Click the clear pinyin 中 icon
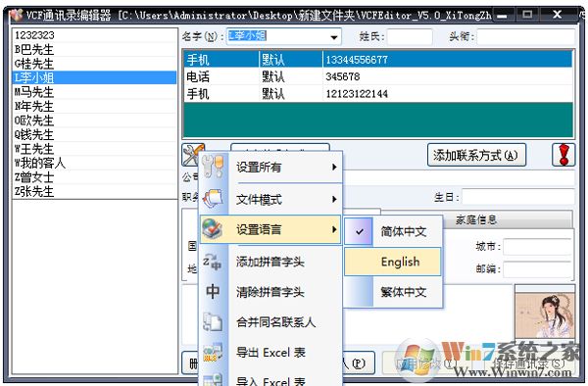Image resolution: width=588 pixels, height=386 pixels. tap(213, 292)
